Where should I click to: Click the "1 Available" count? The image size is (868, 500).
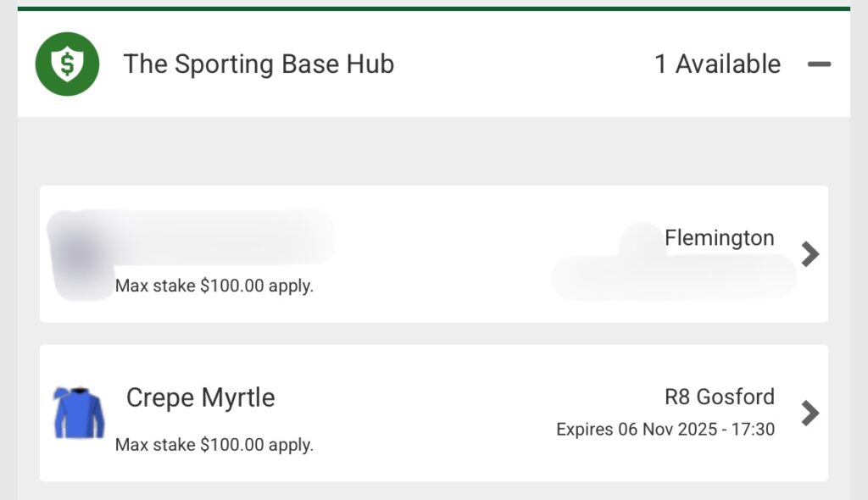(717, 64)
